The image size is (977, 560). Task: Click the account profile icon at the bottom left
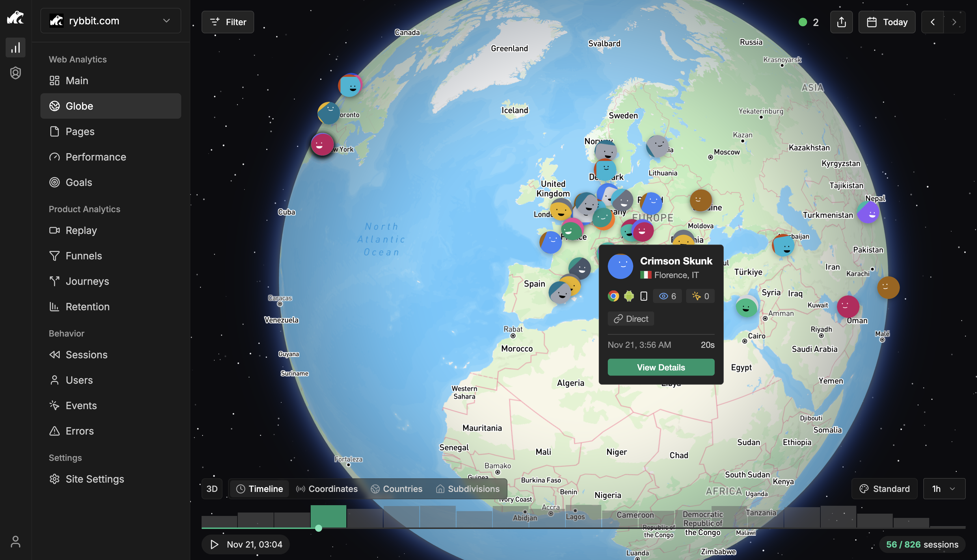[x=15, y=542]
